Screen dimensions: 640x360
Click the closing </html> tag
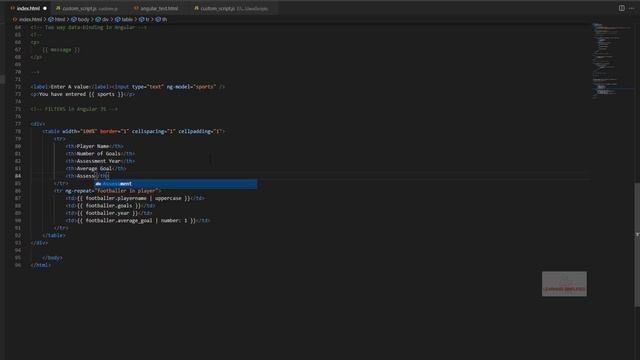pos(41,265)
